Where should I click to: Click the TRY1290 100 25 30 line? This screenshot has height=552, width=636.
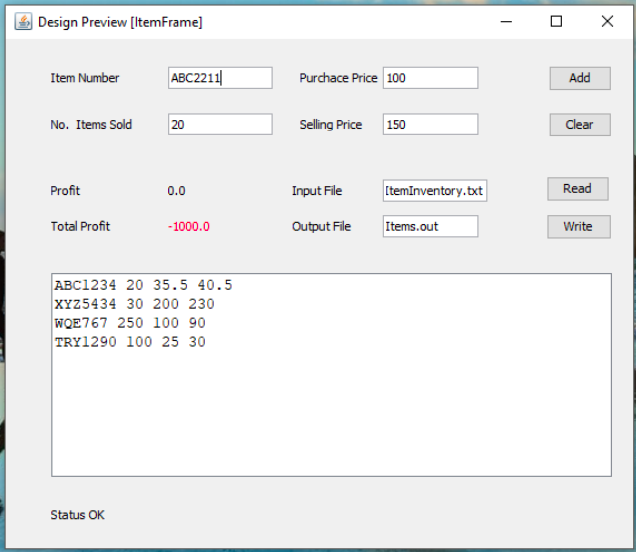pyautogui.click(x=130, y=342)
